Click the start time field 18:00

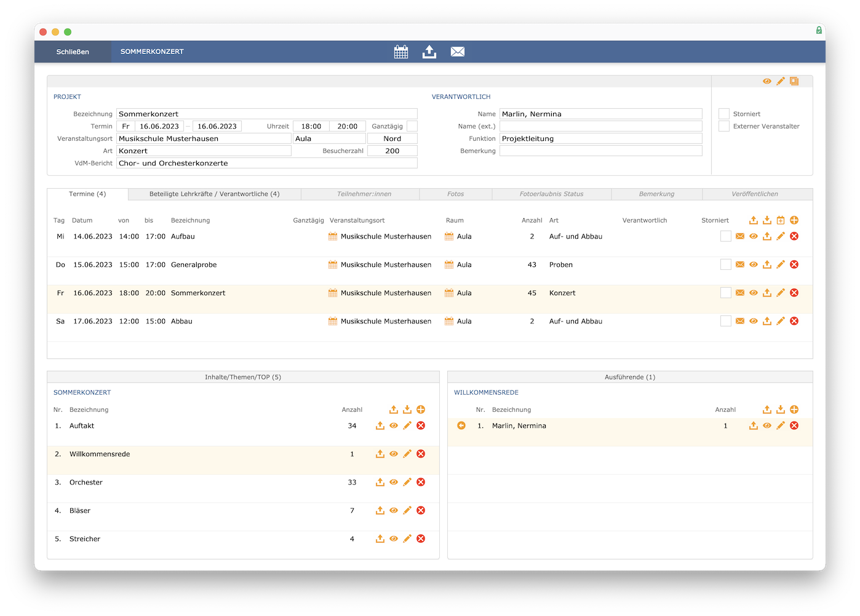[x=311, y=126]
